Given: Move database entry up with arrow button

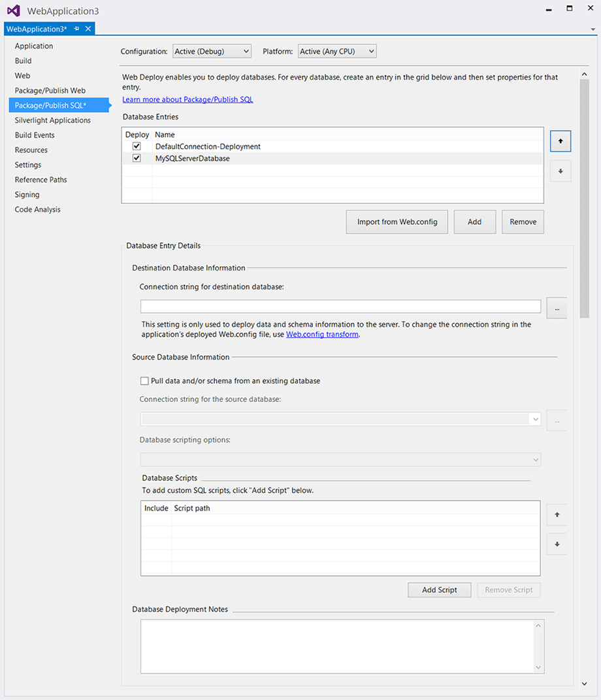Looking at the screenshot, I should click(560, 141).
